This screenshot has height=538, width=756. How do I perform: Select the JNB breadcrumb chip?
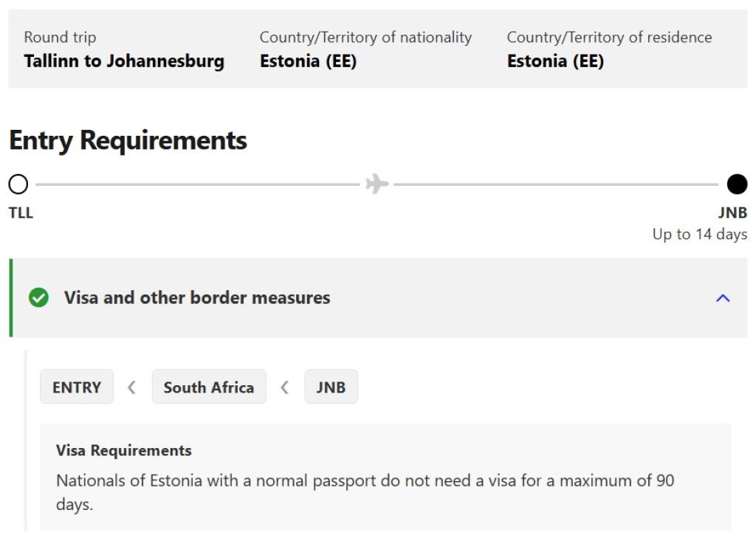click(331, 387)
